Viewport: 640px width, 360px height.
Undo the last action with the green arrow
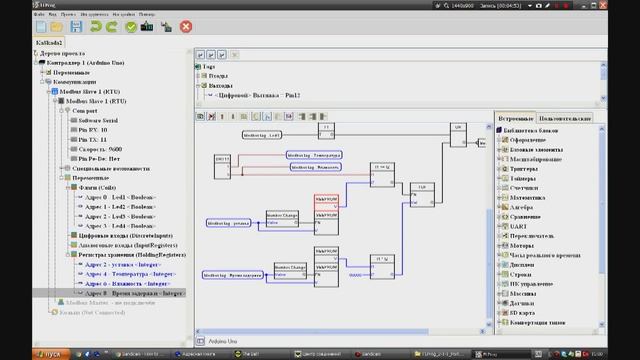pos(96,27)
